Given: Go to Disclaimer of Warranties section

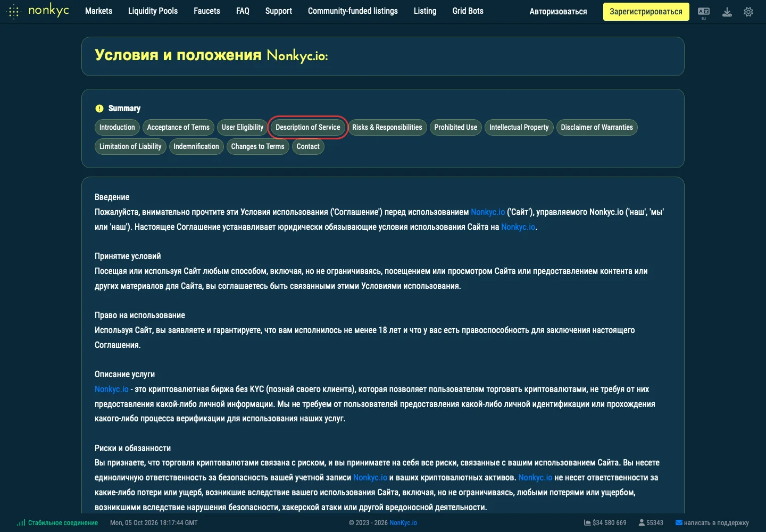Looking at the screenshot, I should (597, 128).
